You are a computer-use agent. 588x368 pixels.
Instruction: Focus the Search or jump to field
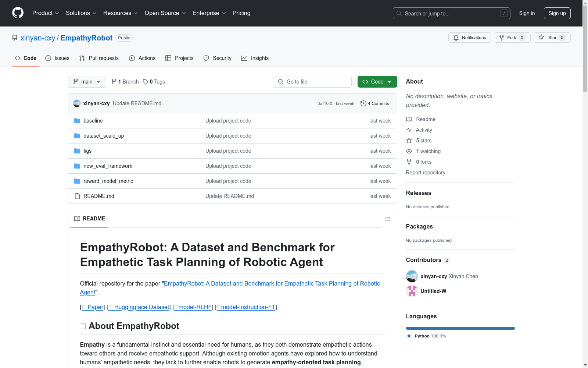[452, 13]
